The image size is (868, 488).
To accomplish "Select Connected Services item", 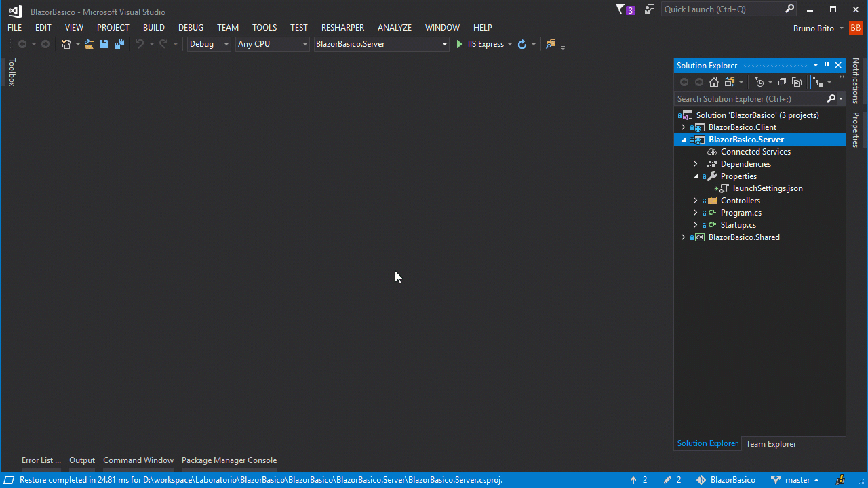I will point(755,152).
